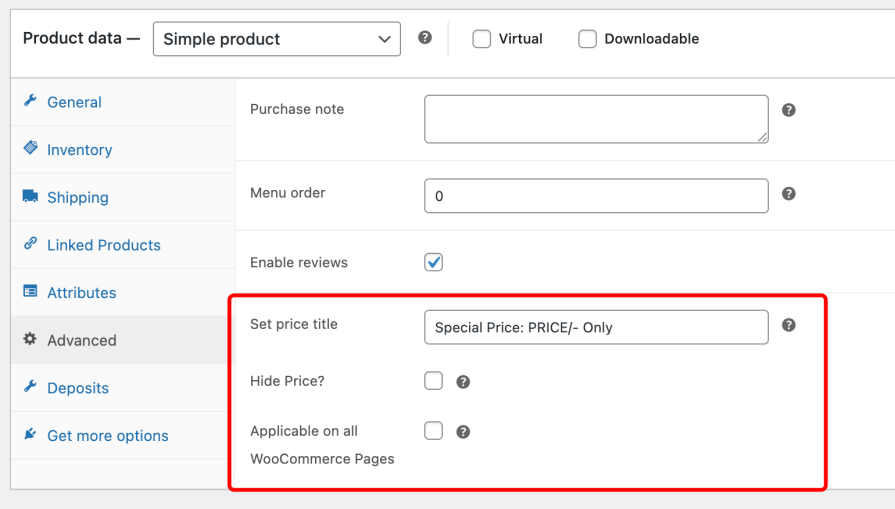The image size is (895, 509).
Task: Click into the Purchase note text area
Action: coord(596,119)
